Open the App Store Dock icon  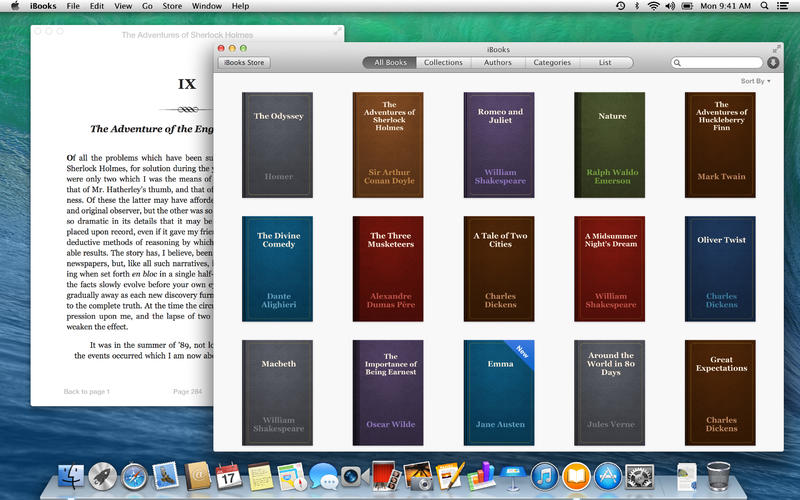click(607, 477)
